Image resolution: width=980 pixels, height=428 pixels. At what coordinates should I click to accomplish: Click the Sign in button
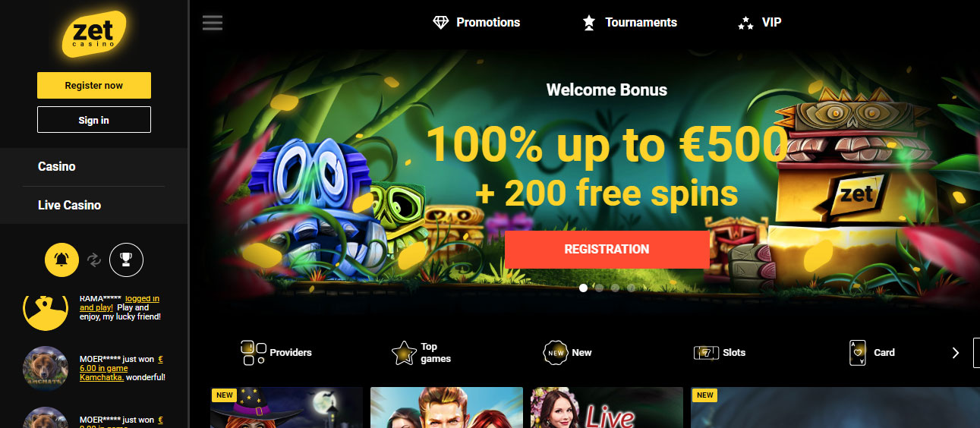click(94, 120)
